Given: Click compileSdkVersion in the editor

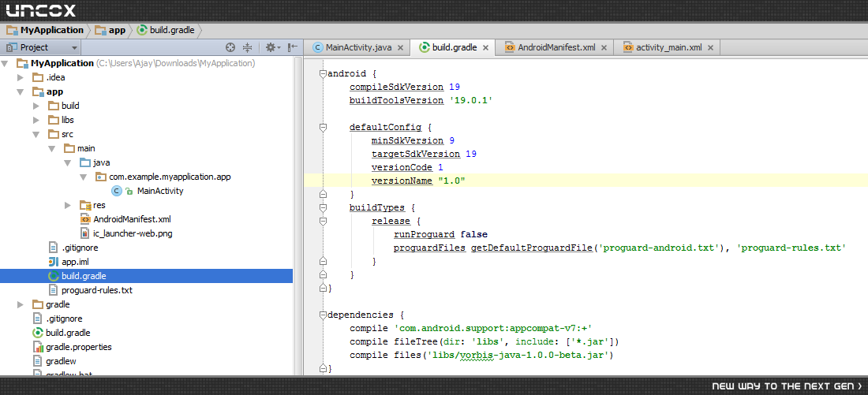Looking at the screenshot, I should click(x=396, y=87).
